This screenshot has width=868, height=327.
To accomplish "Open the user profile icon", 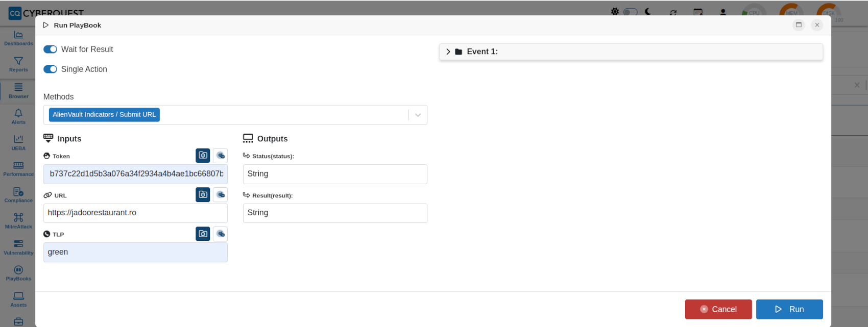I will click(x=723, y=12).
